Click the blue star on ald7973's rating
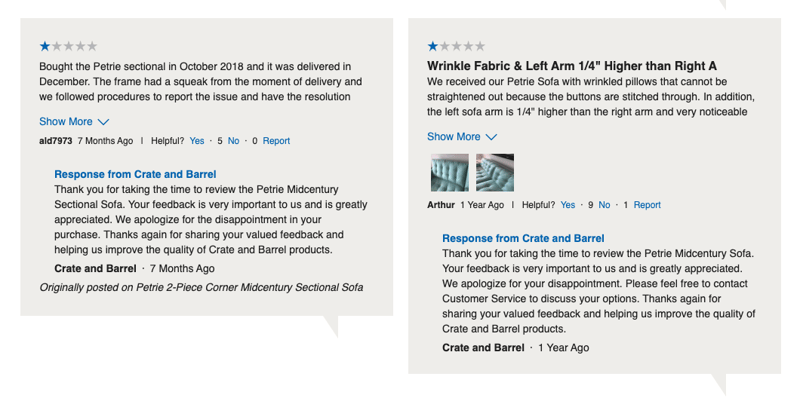The width and height of the screenshot is (800, 398). click(45, 46)
